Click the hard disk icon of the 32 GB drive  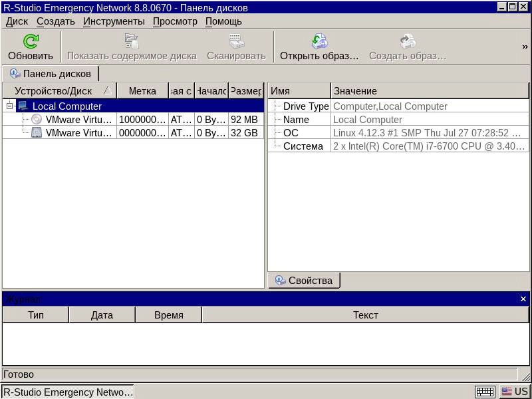coord(37,132)
